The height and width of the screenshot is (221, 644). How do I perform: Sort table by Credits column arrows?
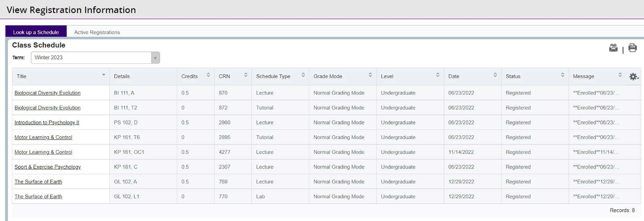coord(208,76)
